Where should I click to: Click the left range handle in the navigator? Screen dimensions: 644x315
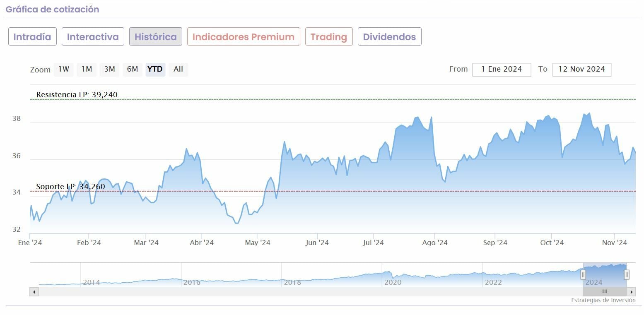[x=583, y=274]
